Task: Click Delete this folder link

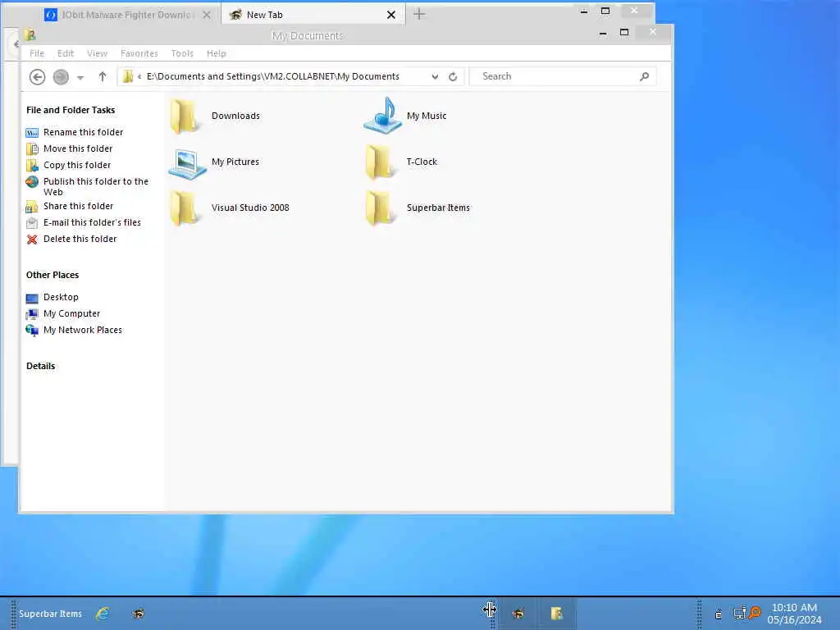Action: click(x=80, y=239)
